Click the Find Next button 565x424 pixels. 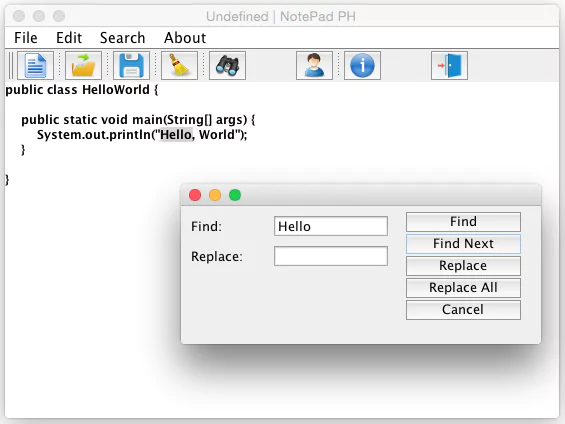pos(463,244)
